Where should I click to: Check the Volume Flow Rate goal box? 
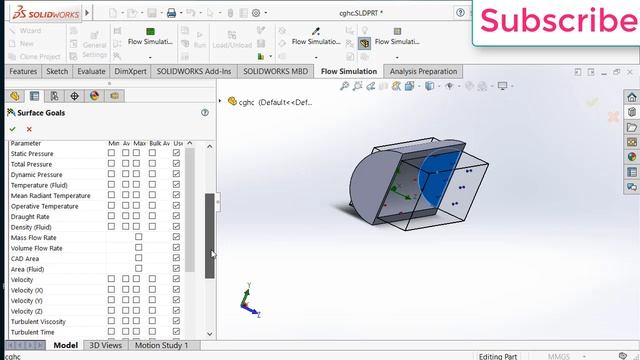pyautogui.click(x=139, y=247)
